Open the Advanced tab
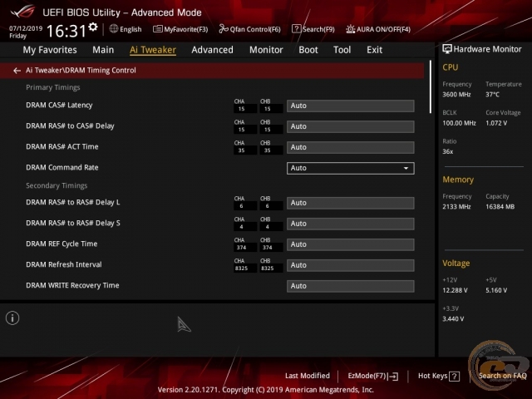 213,50
